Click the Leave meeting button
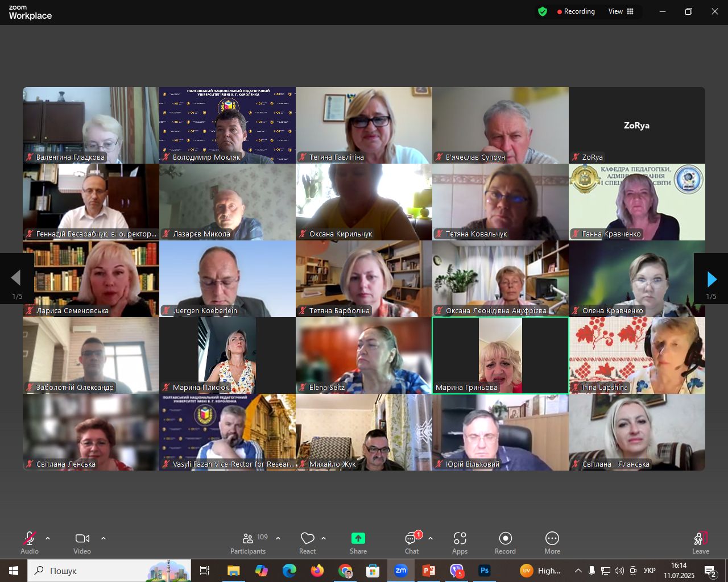The image size is (728, 582). (701, 543)
